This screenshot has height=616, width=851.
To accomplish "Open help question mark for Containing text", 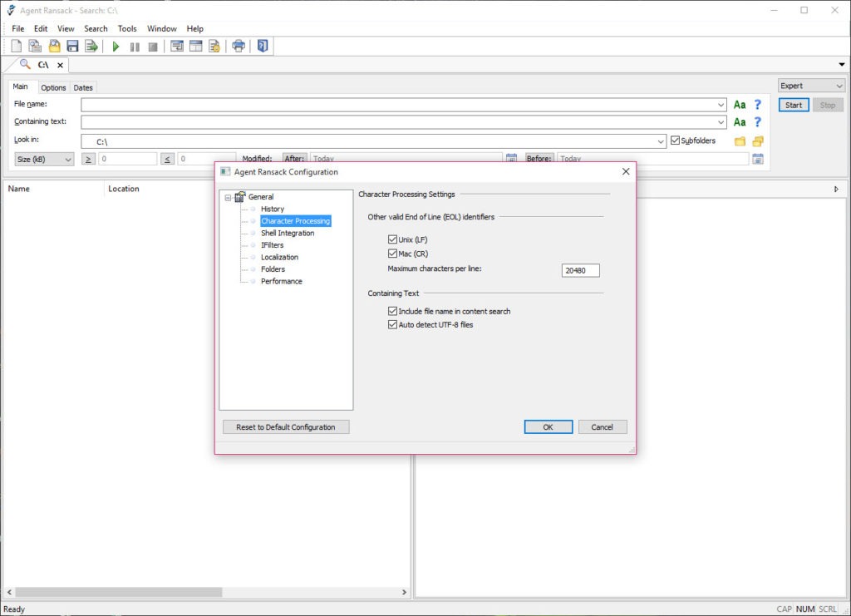I will (758, 121).
